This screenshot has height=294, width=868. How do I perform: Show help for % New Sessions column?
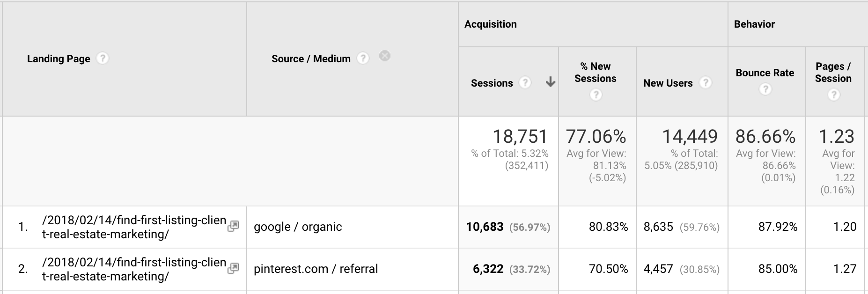pyautogui.click(x=596, y=95)
